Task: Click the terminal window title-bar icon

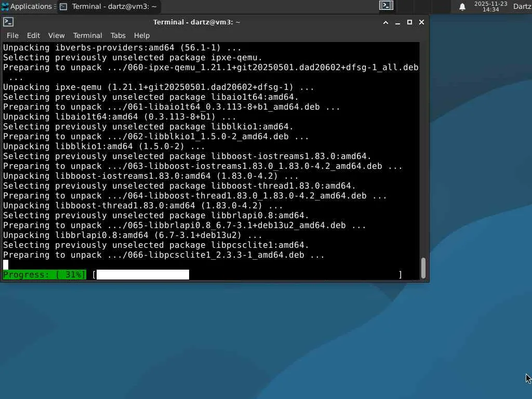Action: pyautogui.click(x=8, y=22)
